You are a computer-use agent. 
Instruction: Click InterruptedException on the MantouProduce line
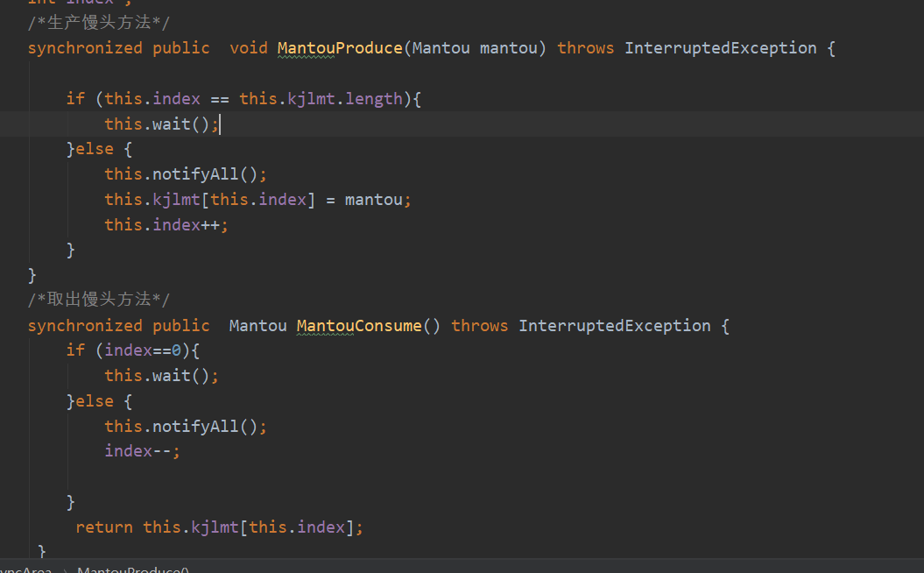click(x=721, y=47)
